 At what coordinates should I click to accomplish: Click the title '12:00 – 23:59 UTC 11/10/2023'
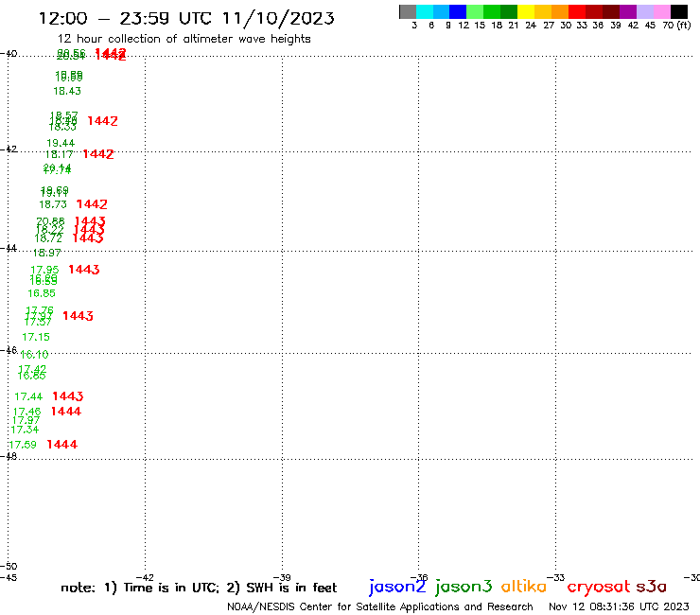tap(186, 19)
